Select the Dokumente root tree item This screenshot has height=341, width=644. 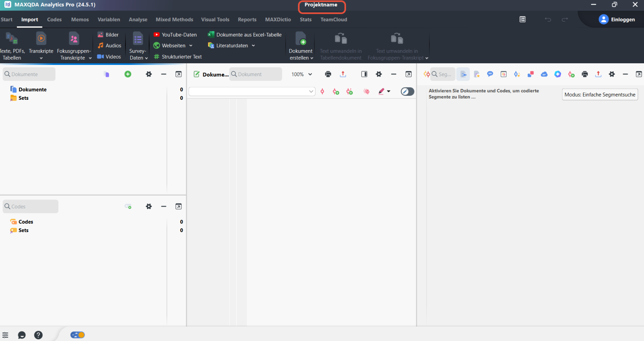click(32, 90)
